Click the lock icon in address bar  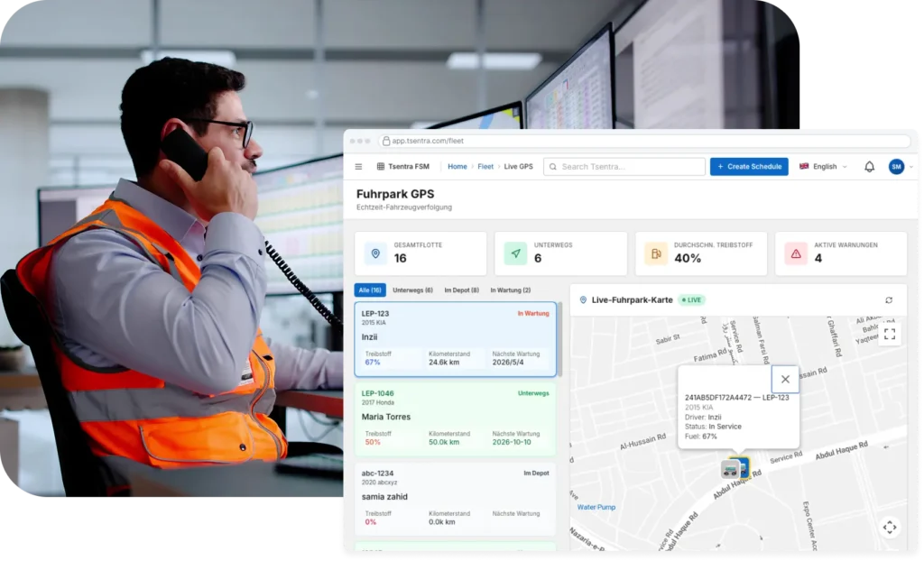point(386,141)
